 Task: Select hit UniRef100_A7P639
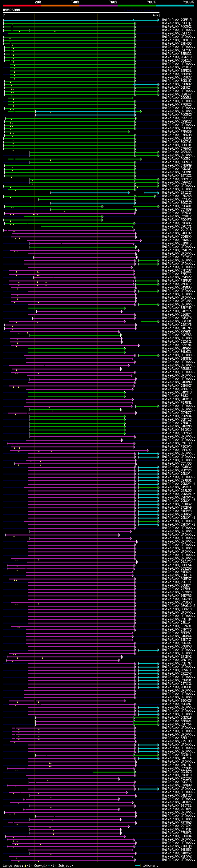click(x=177, y=132)
